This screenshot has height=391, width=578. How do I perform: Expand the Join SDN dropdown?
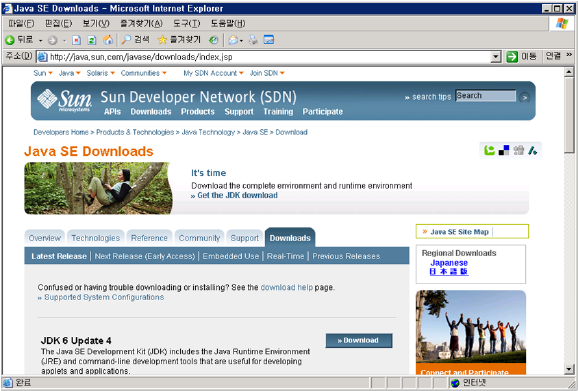[x=282, y=73]
